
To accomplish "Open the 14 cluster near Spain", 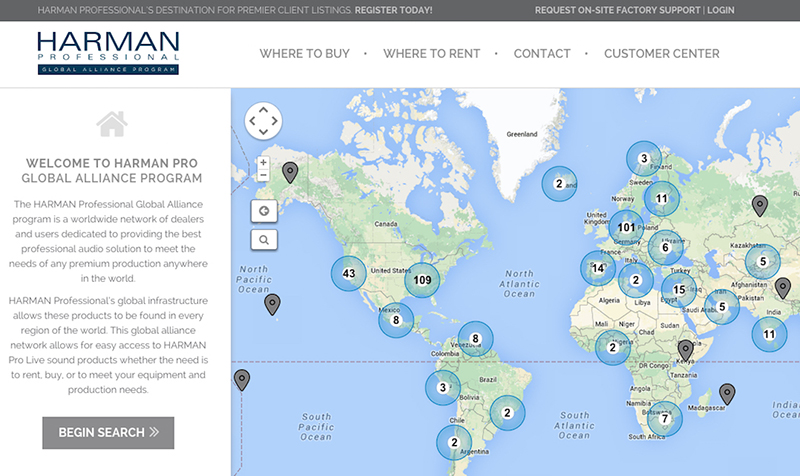I will click(x=598, y=268).
